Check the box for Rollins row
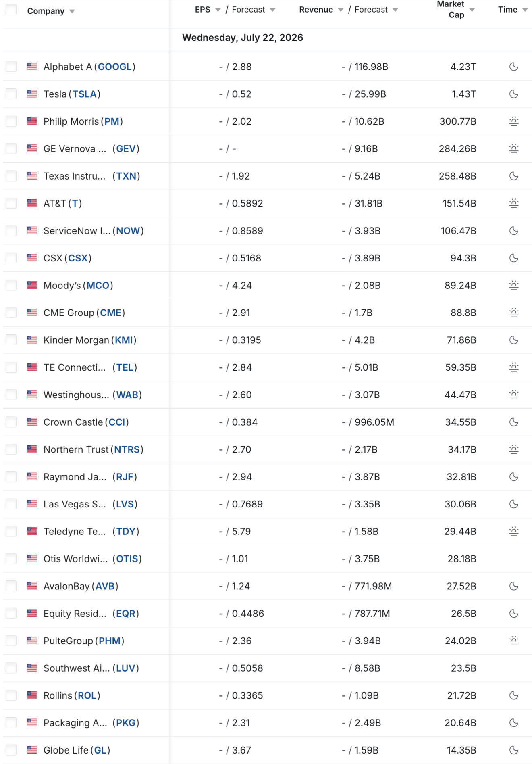 11,695
